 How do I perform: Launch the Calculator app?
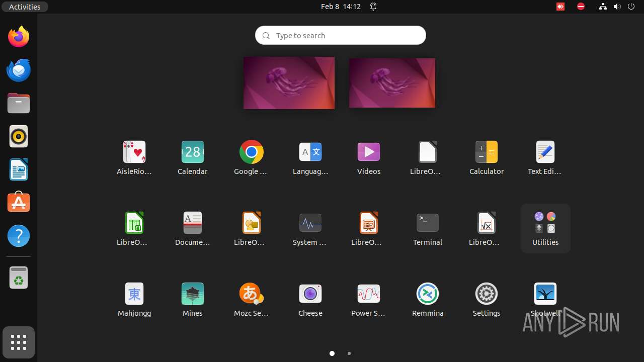click(487, 158)
